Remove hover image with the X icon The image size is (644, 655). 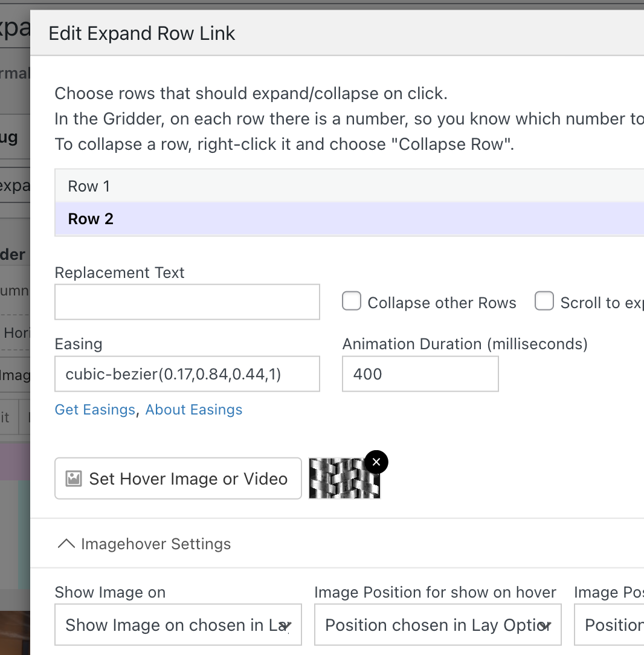click(x=376, y=462)
